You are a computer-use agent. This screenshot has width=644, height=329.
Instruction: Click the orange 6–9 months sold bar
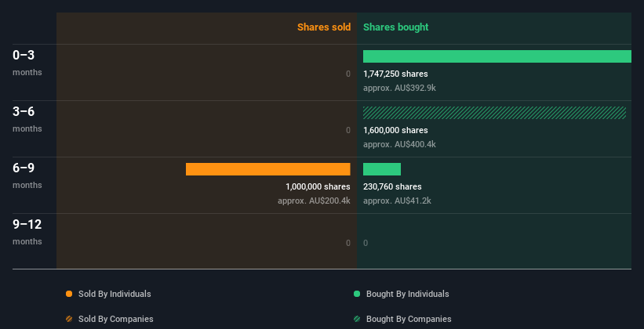click(x=267, y=169)
